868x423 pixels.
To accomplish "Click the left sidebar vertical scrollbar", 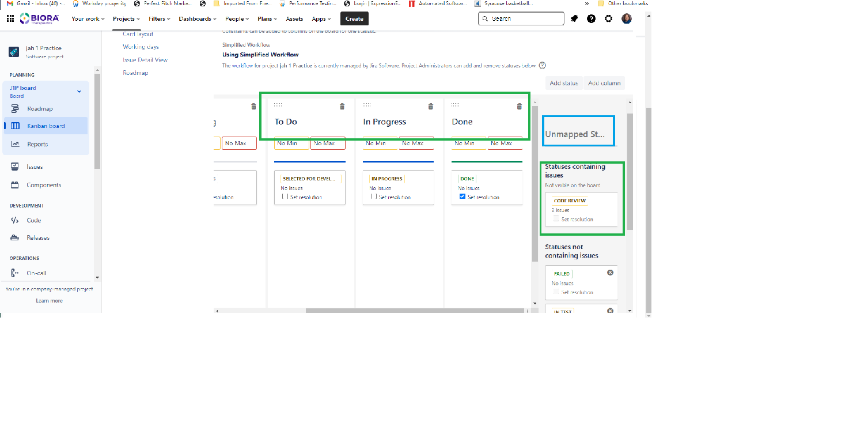I will click(x=97, y=121).
